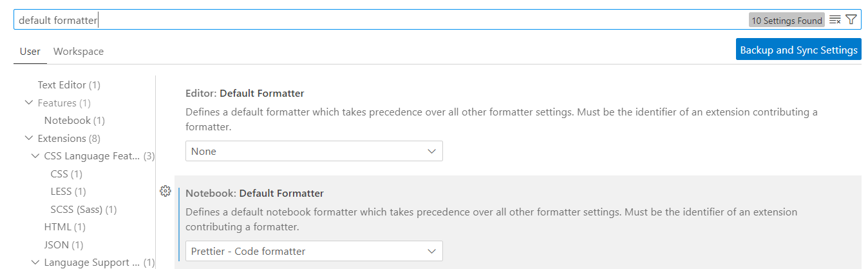Image resolution: width=868 pixels, height=269 pixels.
Task: Select the HTML extension entry
Action: point(64,227)
